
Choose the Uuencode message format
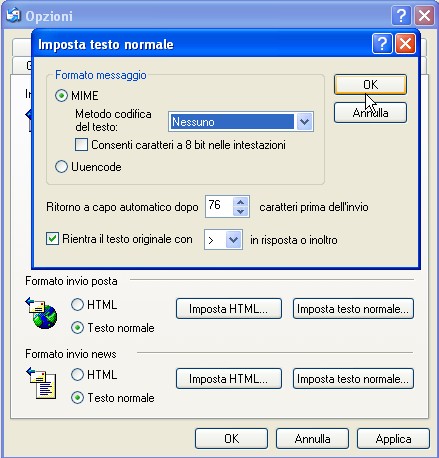[61, 167]
